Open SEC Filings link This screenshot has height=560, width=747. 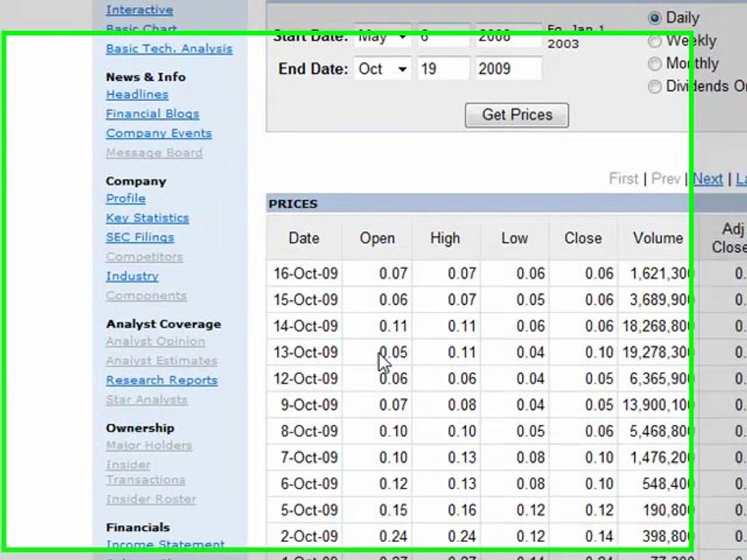140,237
